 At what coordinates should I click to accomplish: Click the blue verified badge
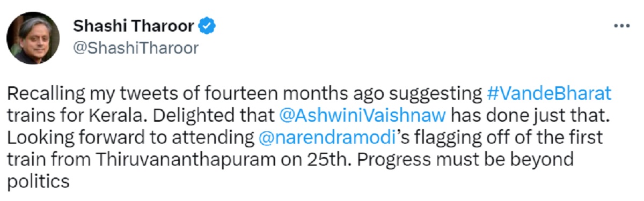[x=208, y=25]
